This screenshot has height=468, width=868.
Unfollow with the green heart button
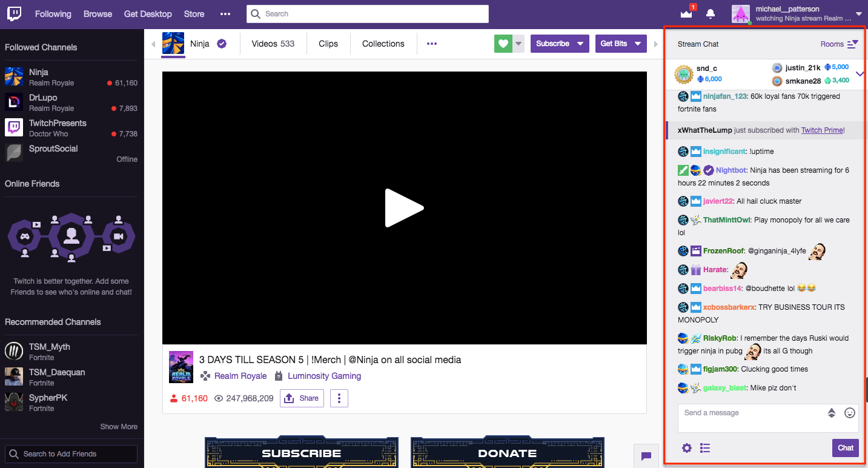503,44
